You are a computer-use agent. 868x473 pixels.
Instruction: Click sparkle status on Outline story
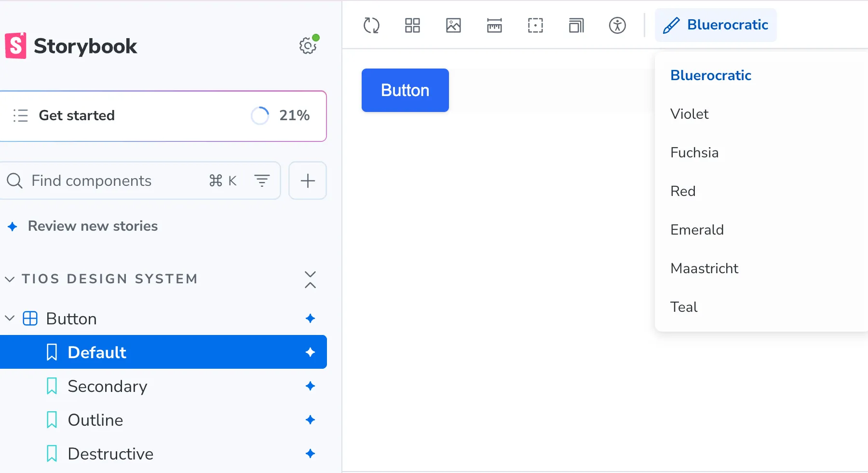click(310, 420)
